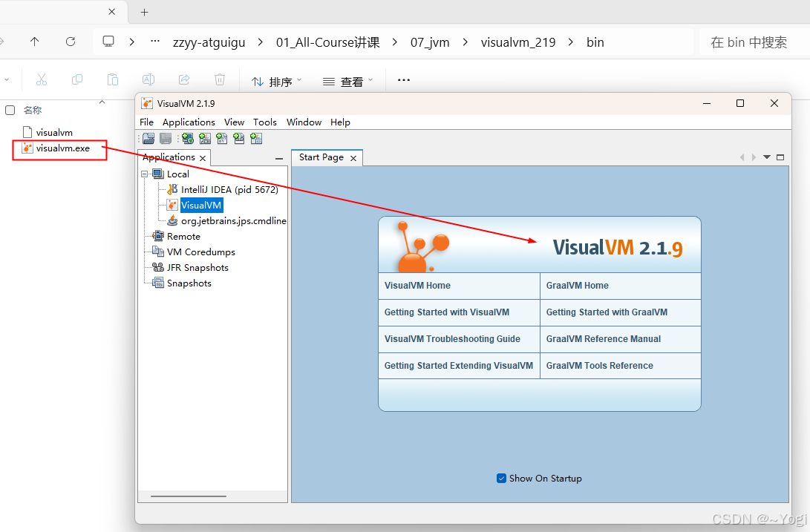
Task: Click the Add JFR Snapshot toolbar icon
Action: pos(238,139)
